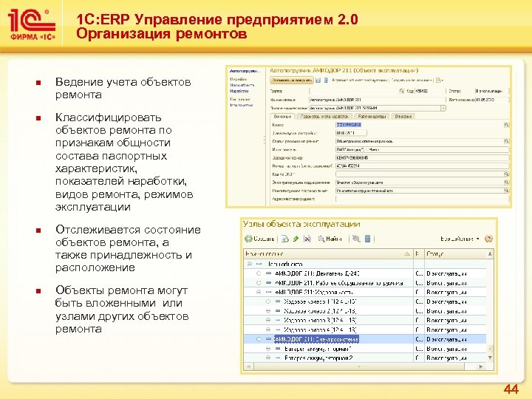Click the Заводской номер input field
532x399 pixels.
click(422, 158)
